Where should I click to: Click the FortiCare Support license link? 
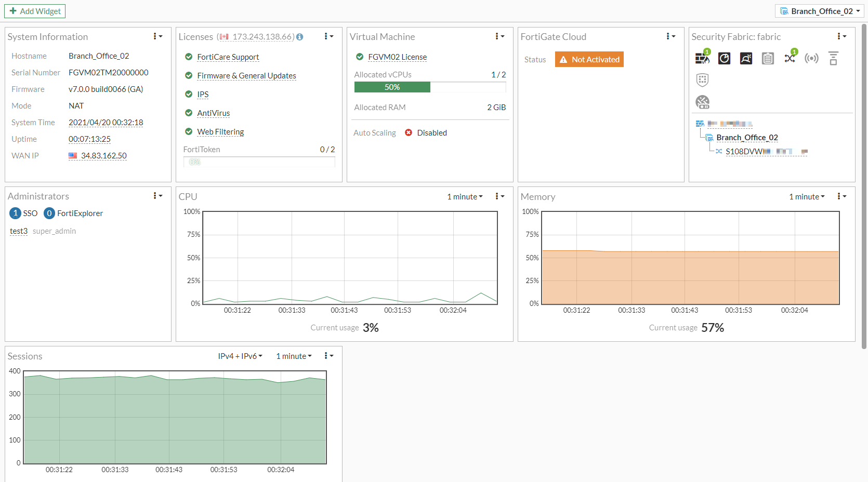pyautogui.click(x=228, y=57)
